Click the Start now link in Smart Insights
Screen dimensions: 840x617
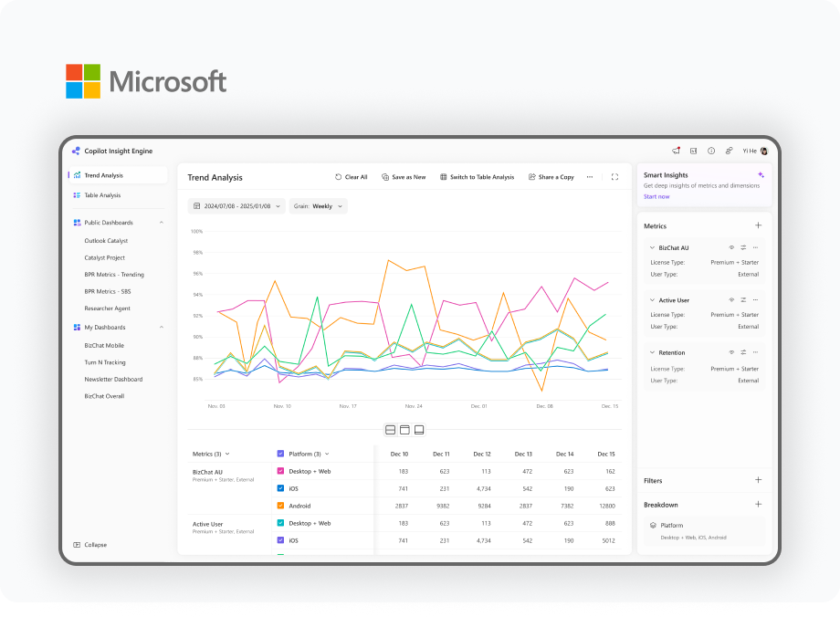[x=656, y=196]
